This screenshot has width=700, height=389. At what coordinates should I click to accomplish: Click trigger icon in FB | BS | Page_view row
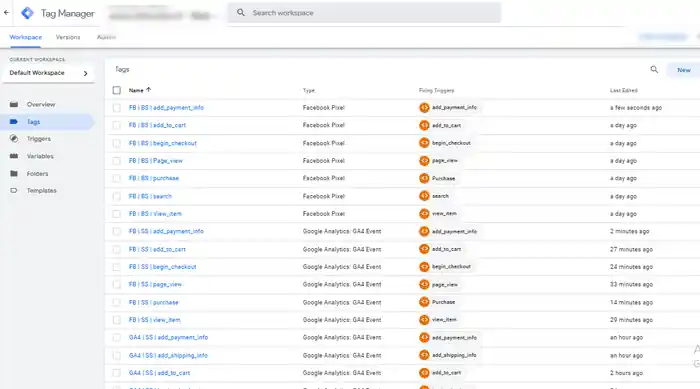(x=424, y=160)
